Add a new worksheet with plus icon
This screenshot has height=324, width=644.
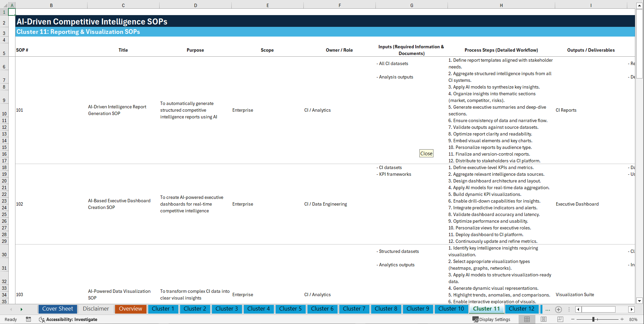559,309
